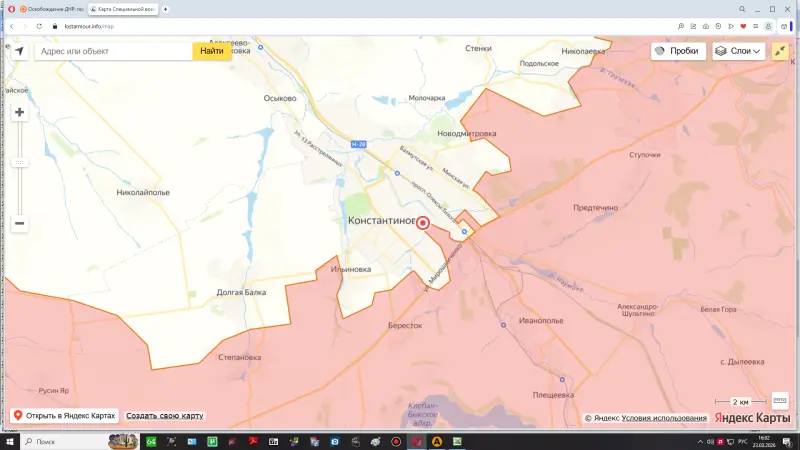Click the heart favorites icon in address bar
This screenshot has width=800, height=450.
(x=743, y=26)
